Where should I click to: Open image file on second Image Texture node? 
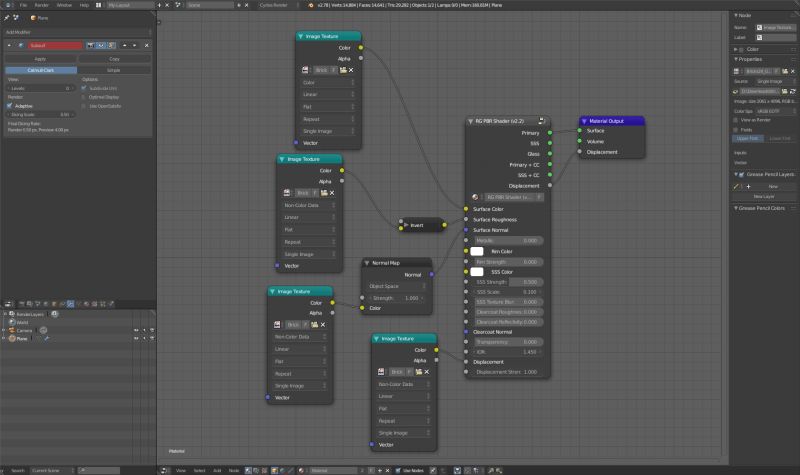[x=324, y=193]
